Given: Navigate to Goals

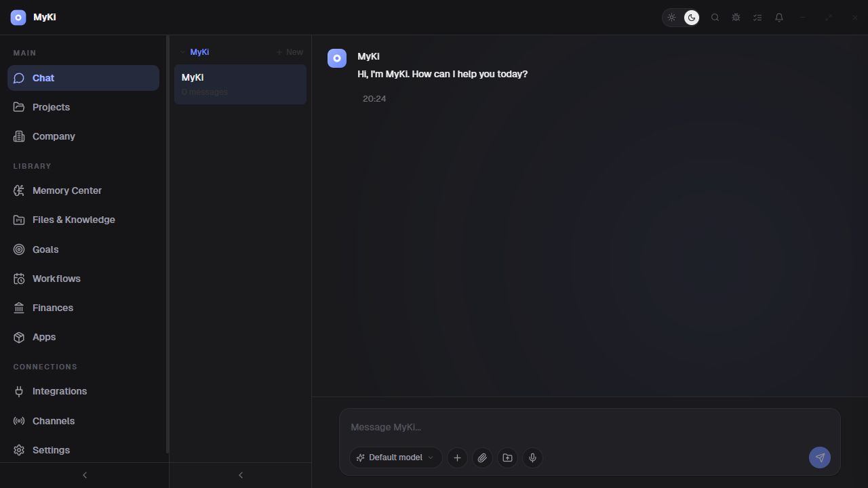Looking at the screenshot, I should tap(83, 249).
